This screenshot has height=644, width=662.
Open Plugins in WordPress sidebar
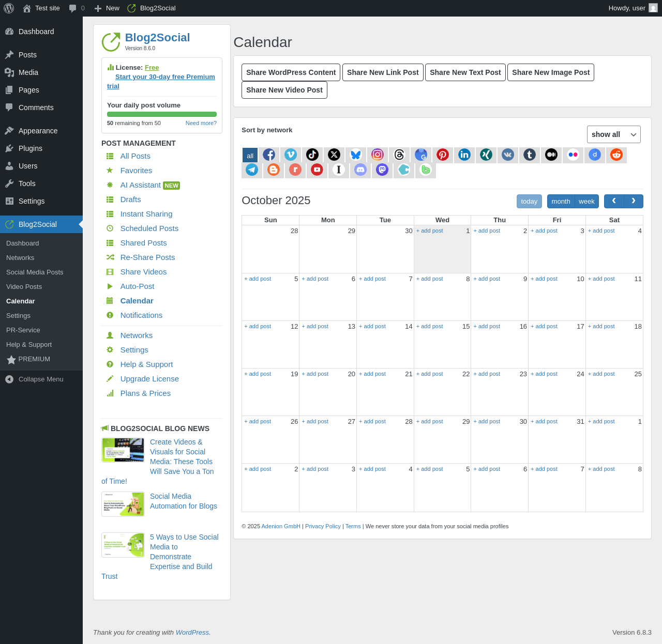pos(41,148)
